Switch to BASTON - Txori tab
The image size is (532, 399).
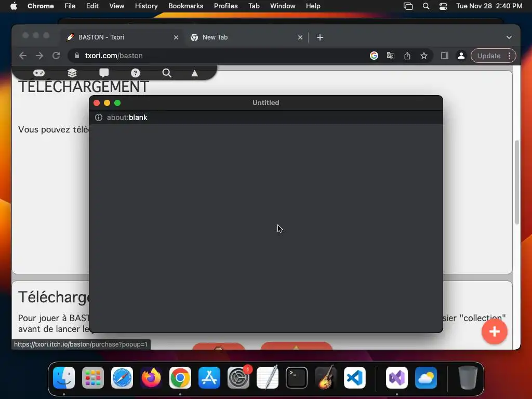click(x=123, y=37)
